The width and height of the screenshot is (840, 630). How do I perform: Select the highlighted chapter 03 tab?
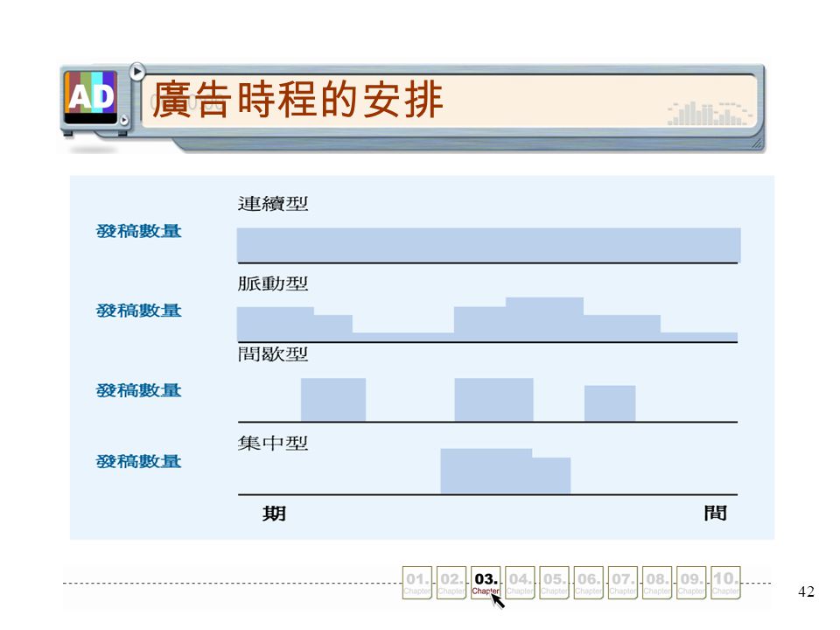click(486, 583)
